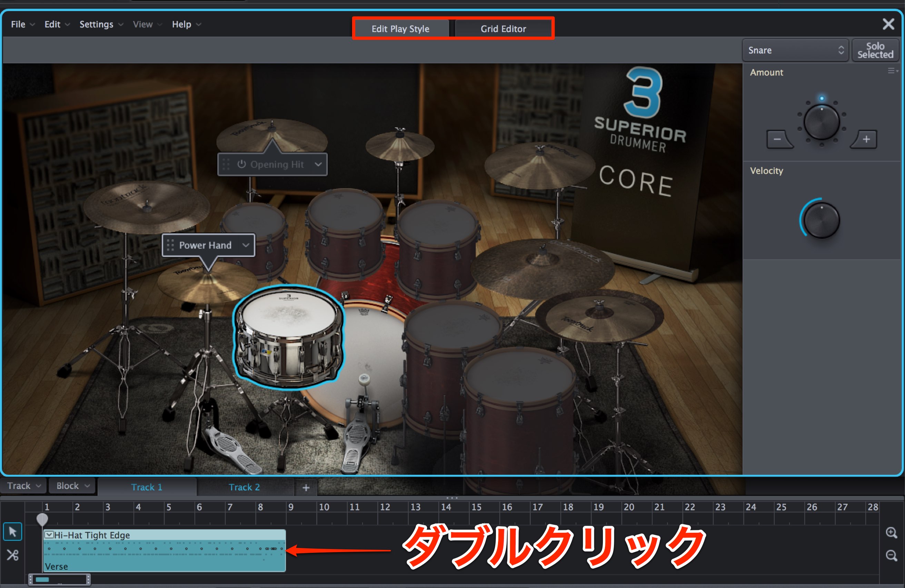The width and height of the screenshot is (905, 588).
Task: Open the Block dropdown menu
Action: click(71, 486)
